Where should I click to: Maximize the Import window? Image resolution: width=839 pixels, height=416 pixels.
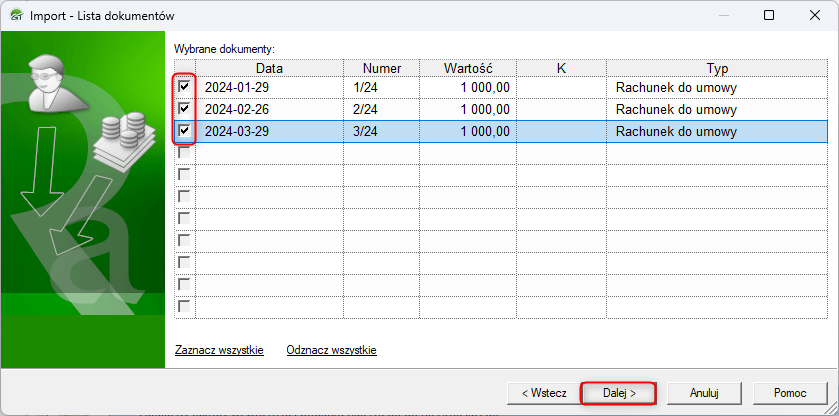(769, 15)
